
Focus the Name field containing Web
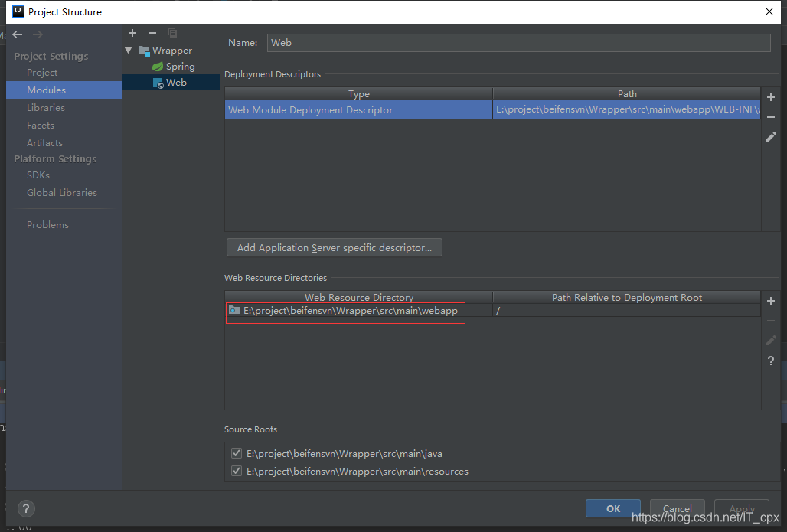518,43
